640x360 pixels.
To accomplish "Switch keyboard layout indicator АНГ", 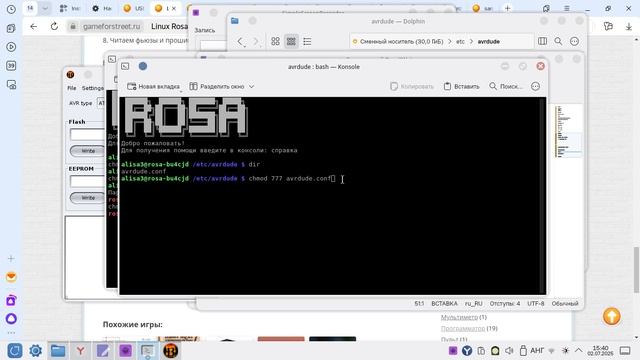I will (537, 351).
